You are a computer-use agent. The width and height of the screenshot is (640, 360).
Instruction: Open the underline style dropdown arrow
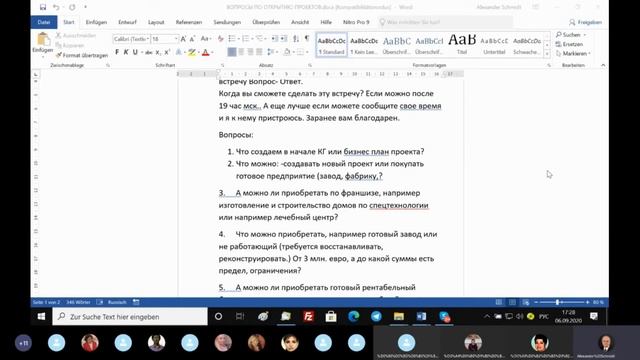pyautogui.click(x=142, y=52)
